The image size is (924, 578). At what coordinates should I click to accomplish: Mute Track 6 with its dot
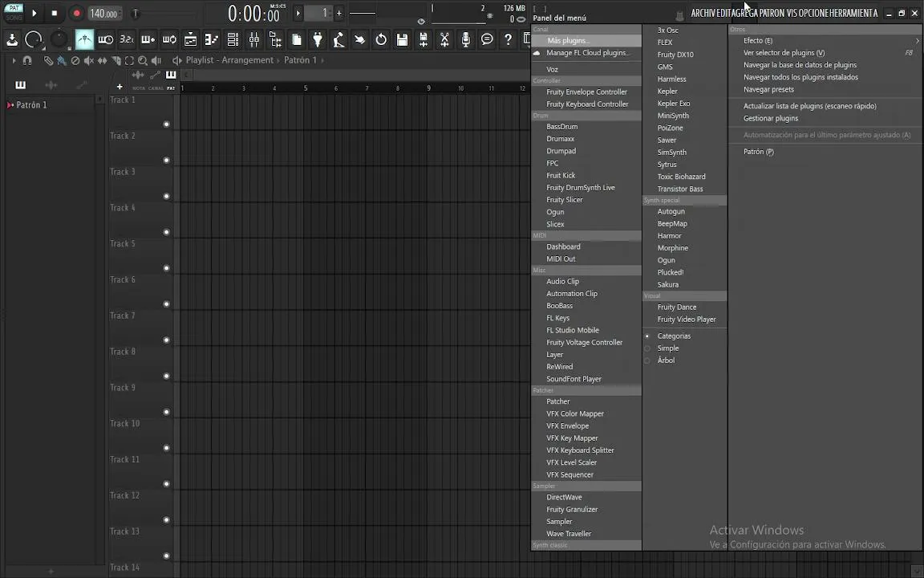coord(166,303)
